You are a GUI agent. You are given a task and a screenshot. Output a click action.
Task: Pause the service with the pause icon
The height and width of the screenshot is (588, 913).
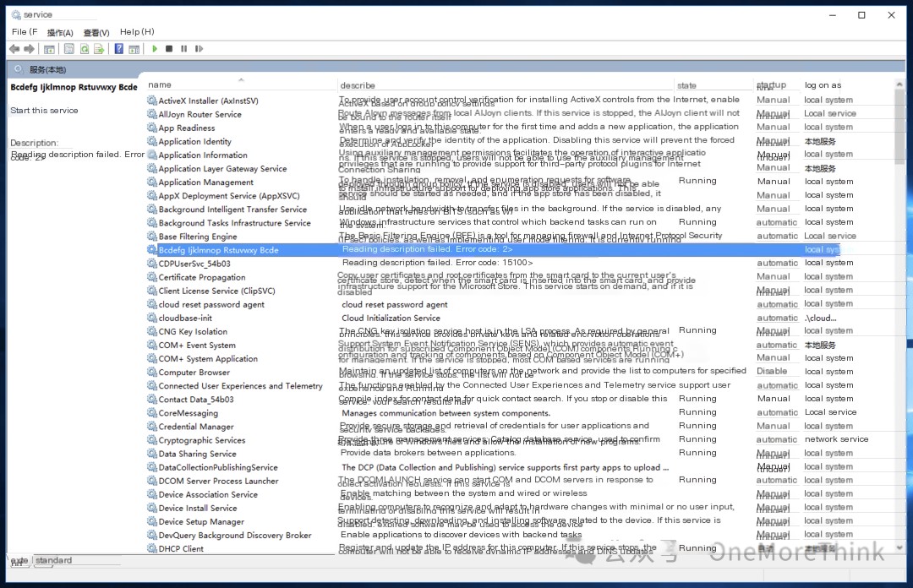[x=184, y=49]
